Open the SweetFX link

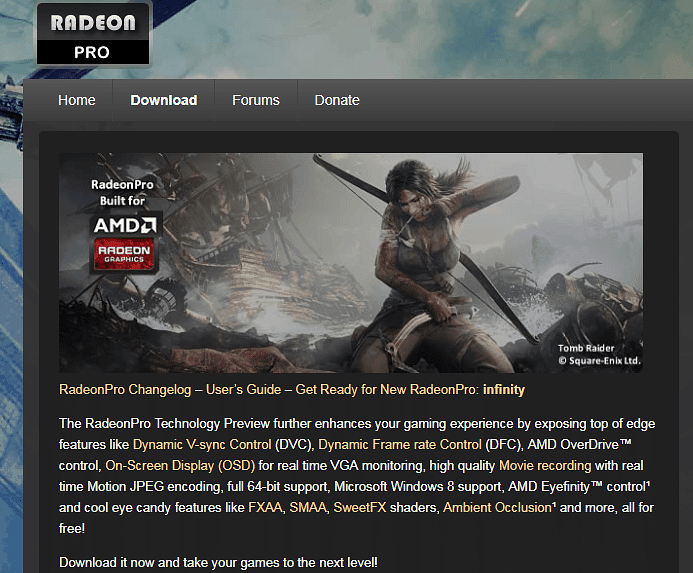pyautogui.click(x=360, y=508)
